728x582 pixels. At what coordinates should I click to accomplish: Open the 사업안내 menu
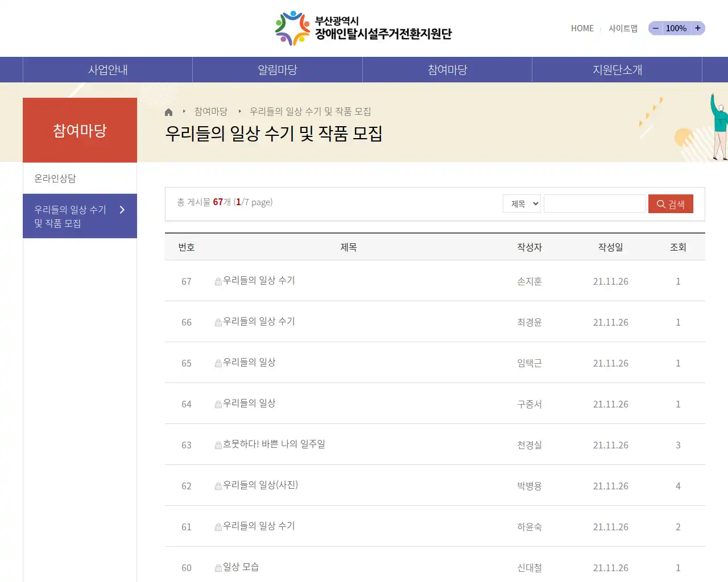[x=107, y=70]
